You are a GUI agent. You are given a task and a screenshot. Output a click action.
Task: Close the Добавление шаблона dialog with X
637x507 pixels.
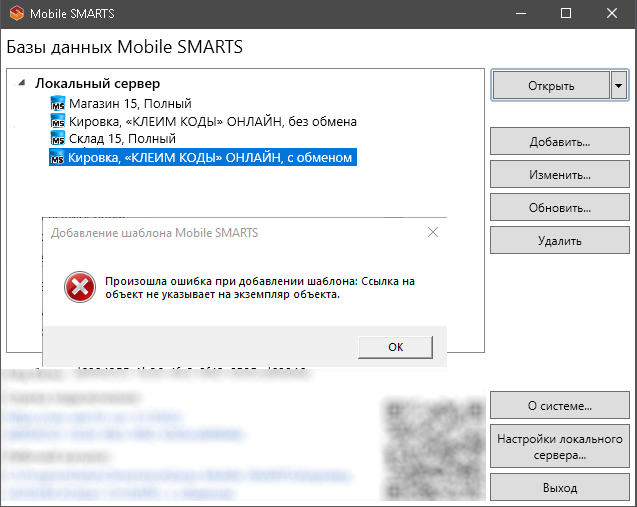[433, 232]
